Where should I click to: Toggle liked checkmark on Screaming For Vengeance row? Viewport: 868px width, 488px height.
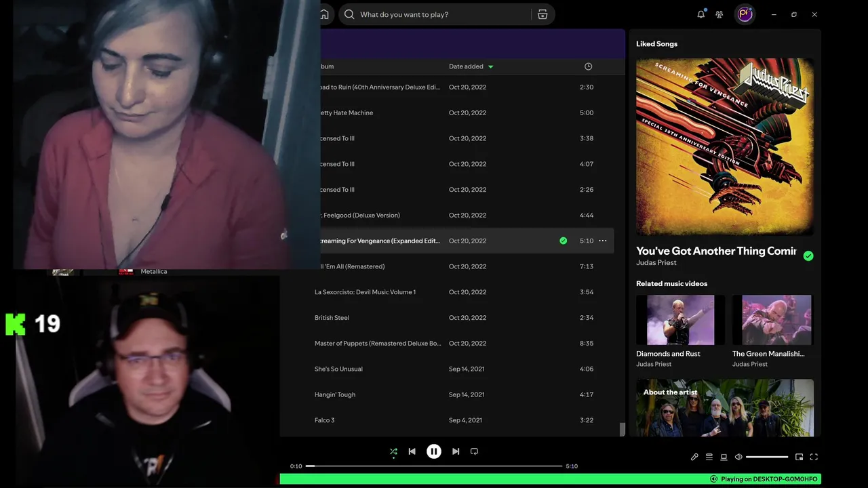tap(563, 241)
